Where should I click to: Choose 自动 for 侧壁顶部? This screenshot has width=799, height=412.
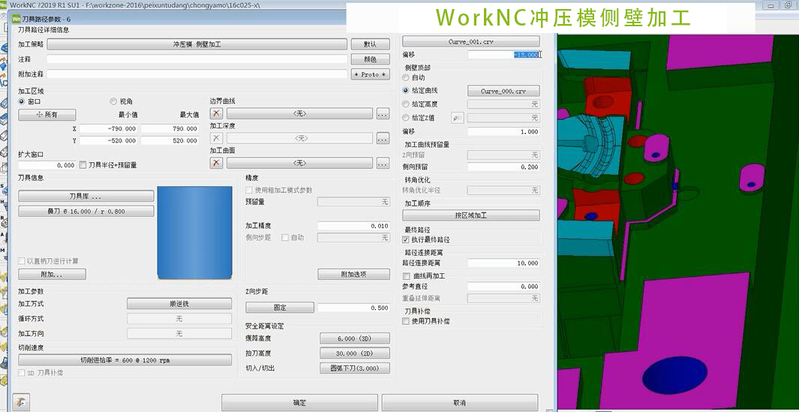(x=406, y=78)
